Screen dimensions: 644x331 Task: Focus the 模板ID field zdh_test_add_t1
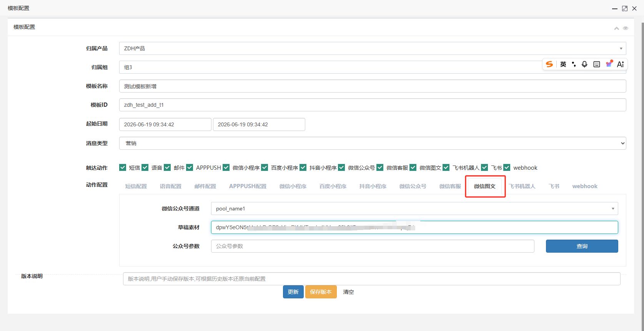point(373,105)
